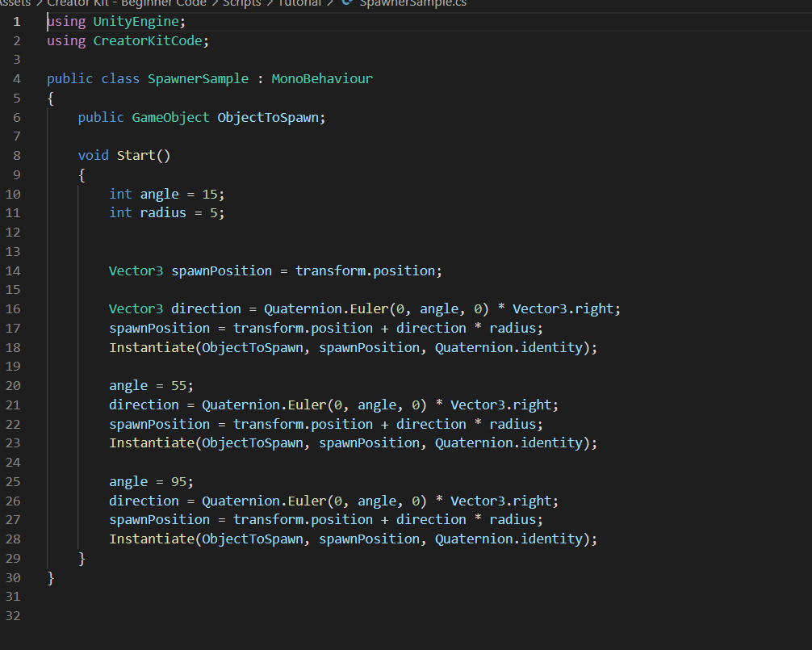Click the C# file icon in breadcrumb
This screenshot has width=812, height=650.
pyautogui.click(x=347, y=2)
